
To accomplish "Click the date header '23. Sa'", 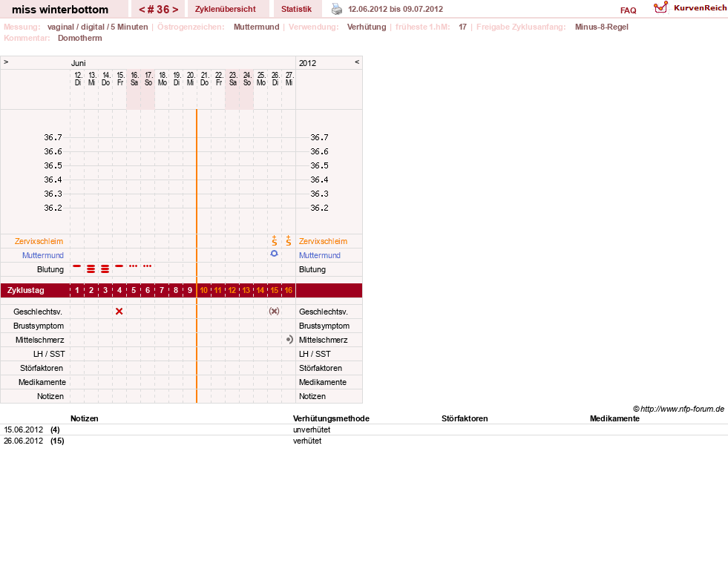I will pos(232,79).
